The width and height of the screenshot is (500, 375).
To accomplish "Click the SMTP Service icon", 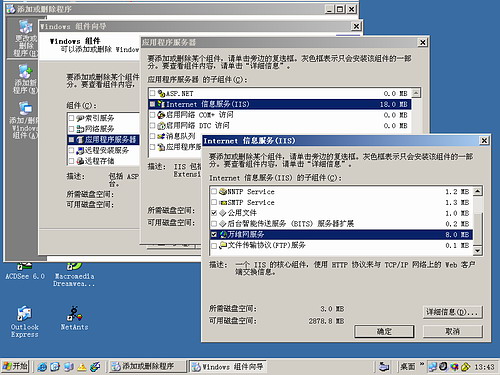I will click(223, 202).
